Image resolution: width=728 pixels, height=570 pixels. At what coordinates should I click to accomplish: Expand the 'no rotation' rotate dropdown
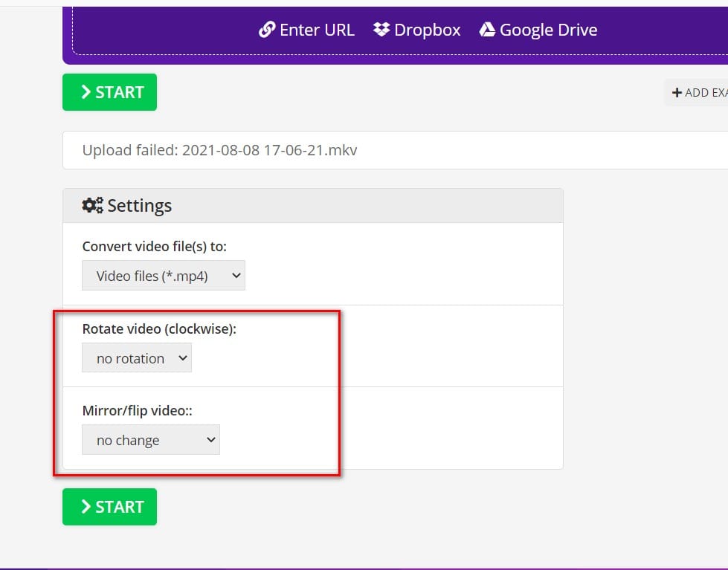(137, 358)
